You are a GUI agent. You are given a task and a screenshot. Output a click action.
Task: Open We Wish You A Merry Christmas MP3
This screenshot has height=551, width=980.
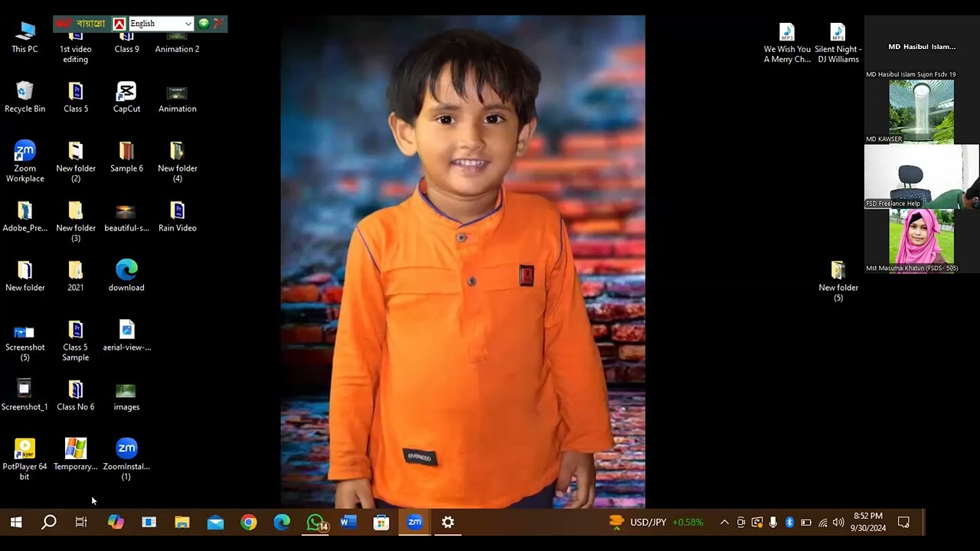pyautogui.click(x=787, y=43)
